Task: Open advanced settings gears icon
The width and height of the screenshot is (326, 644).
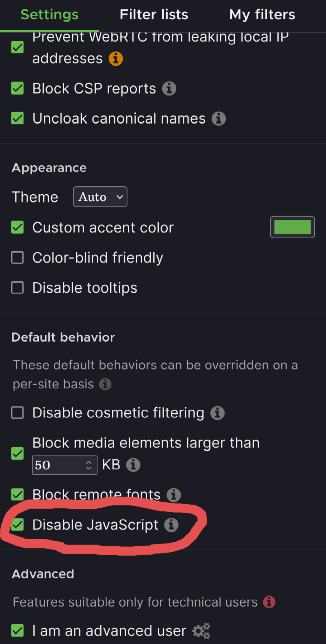Action: pyautogui.click(x=201, y=631)
